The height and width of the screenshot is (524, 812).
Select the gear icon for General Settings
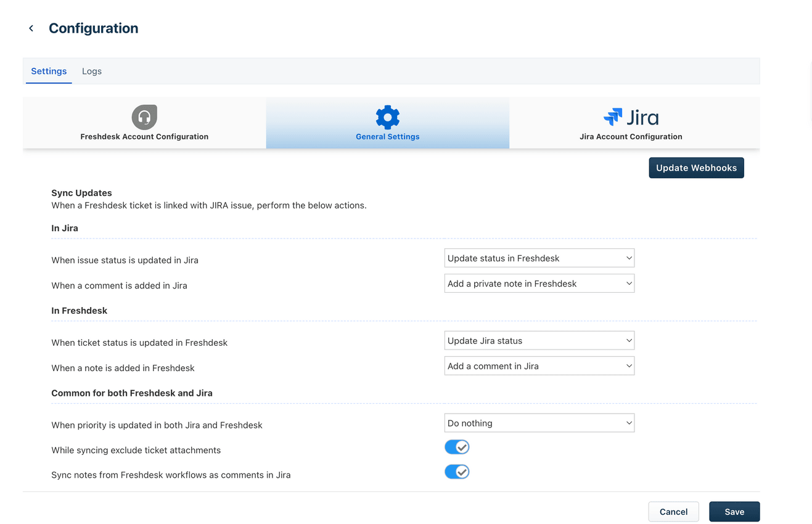(387, 117)
